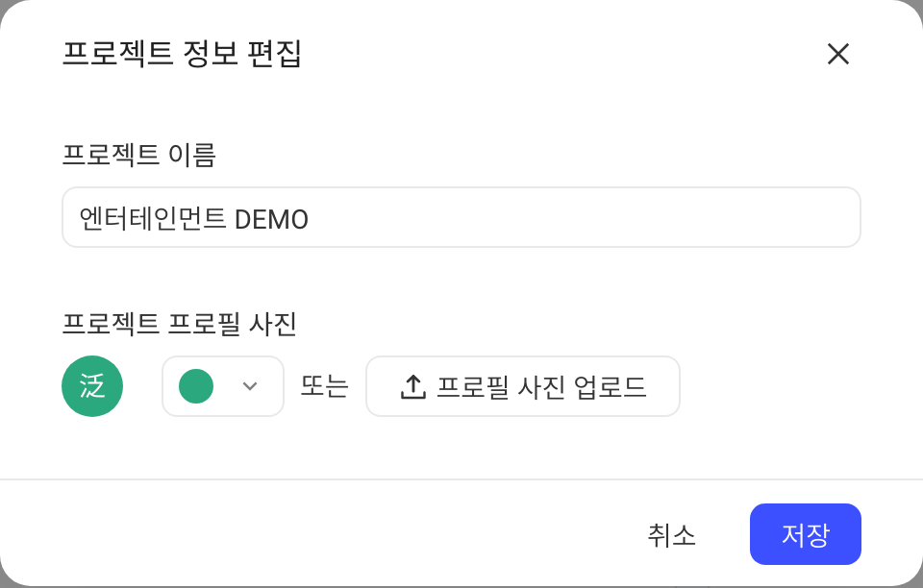923x588 pixels.
Task: Click the 프로젝트 정보 편집 dialog title
Action: pyautogui.click(x=182, y=54)
